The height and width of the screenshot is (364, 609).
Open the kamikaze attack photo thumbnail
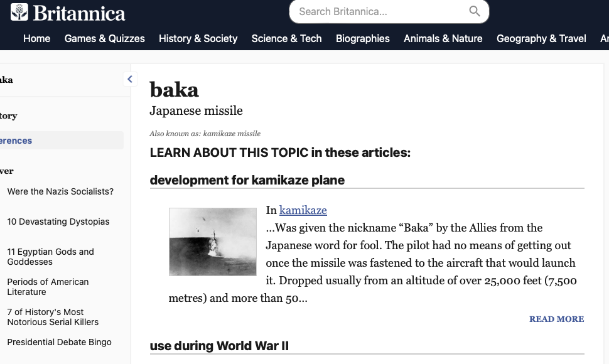pos(212,242)
